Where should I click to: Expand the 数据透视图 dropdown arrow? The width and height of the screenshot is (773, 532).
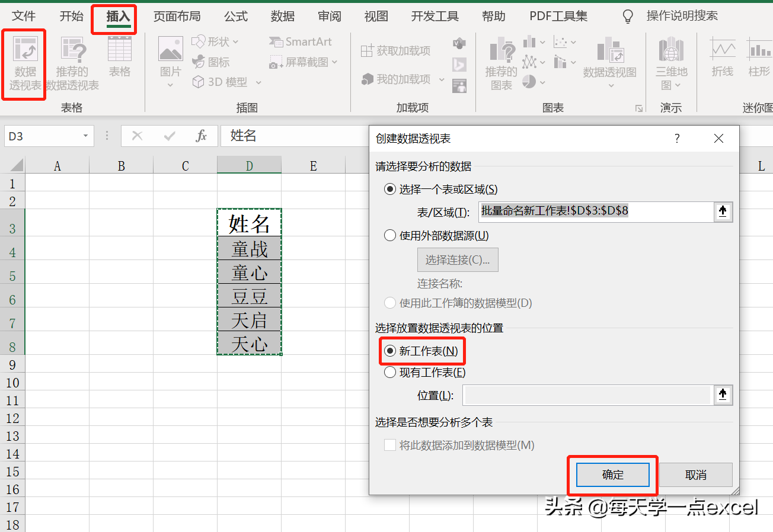click(x=611, y=86)
